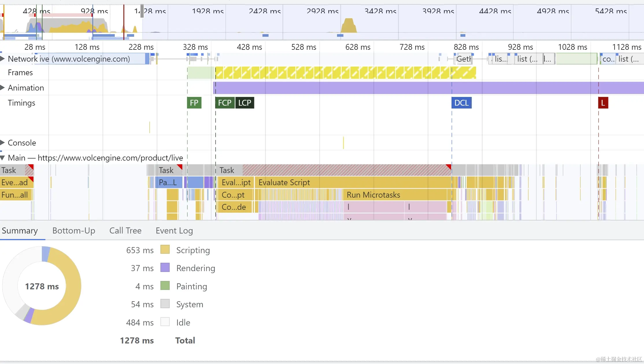Select the Event Log tab
This screenshot has width=644, height=364.
pos(174,231)
